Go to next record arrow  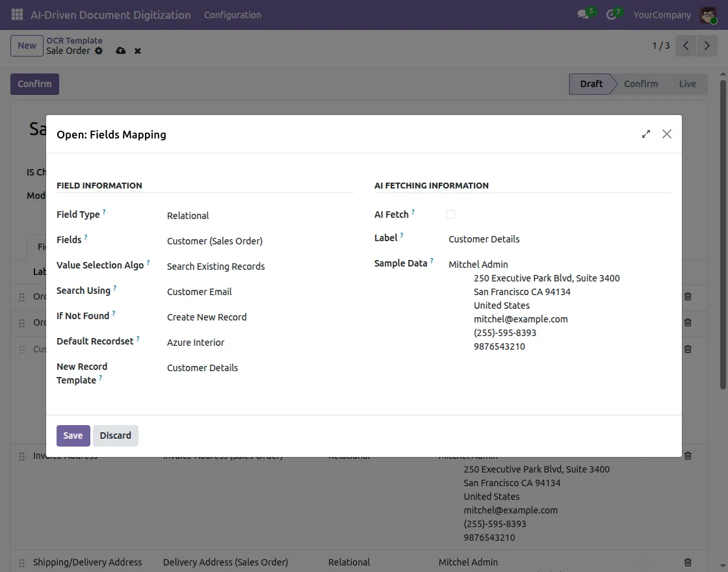707,45
